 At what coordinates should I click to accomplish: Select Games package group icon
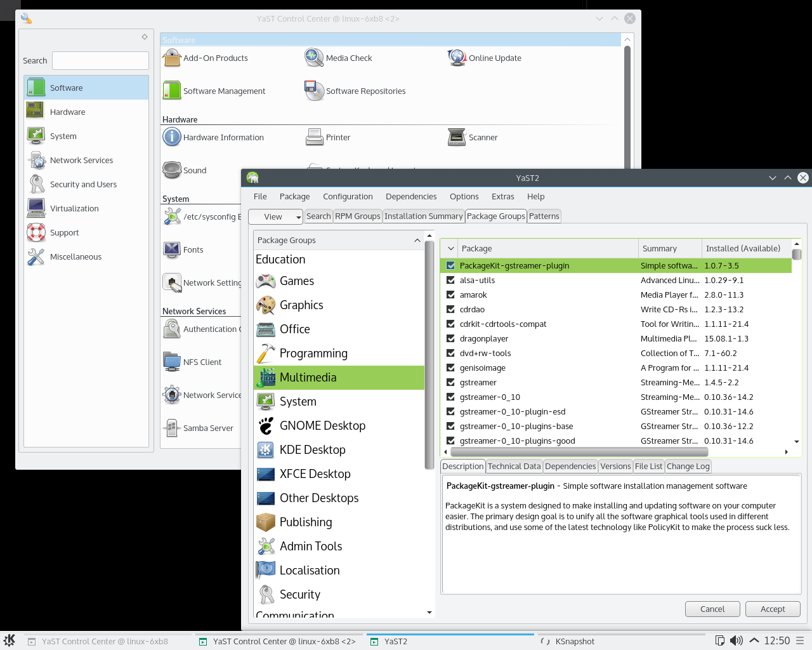pos(266,281)
